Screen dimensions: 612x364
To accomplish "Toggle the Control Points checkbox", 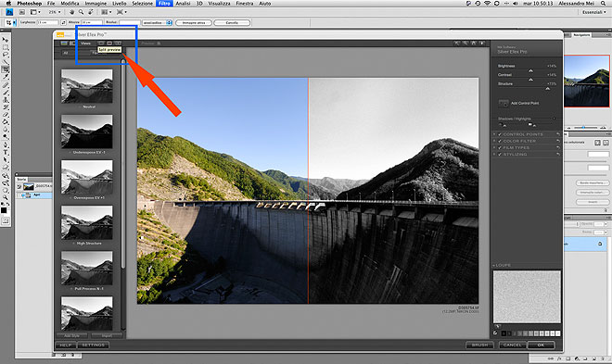I will 500,134.
